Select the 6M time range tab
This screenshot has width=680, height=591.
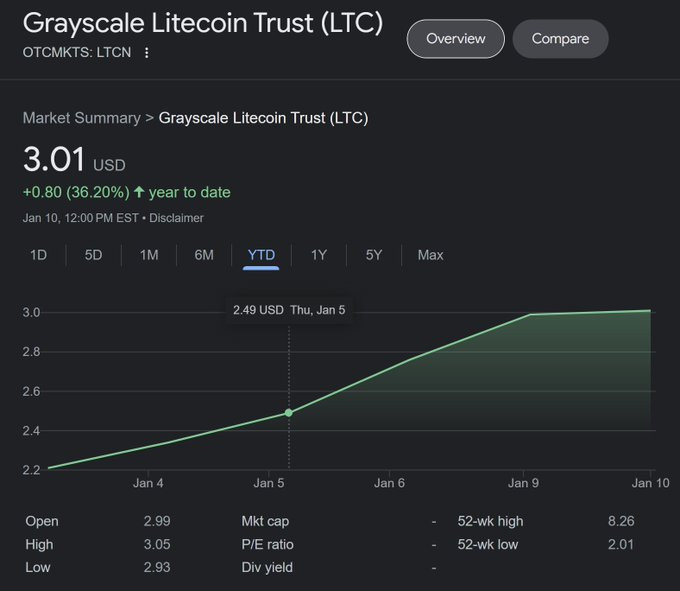pyautogui.click(x=204, y=255)
